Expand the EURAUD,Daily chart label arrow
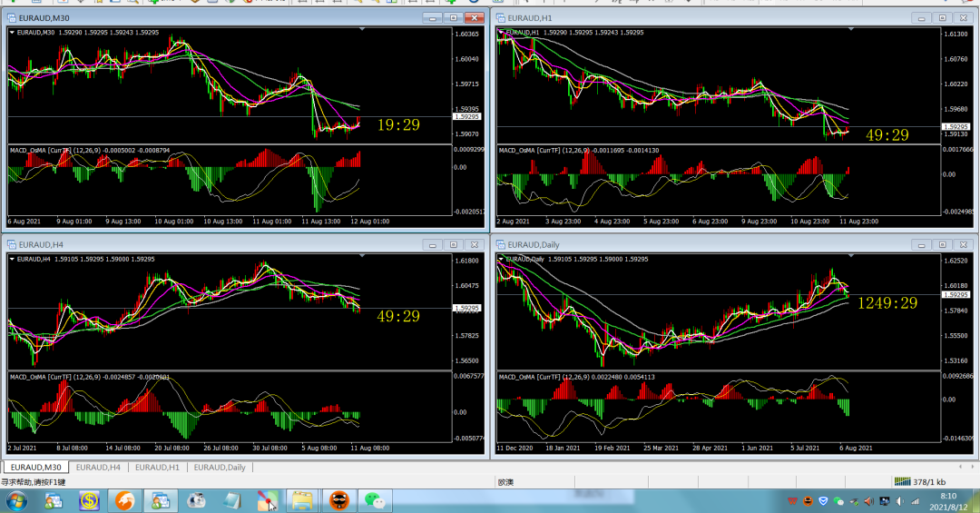 tap(501, 259)
